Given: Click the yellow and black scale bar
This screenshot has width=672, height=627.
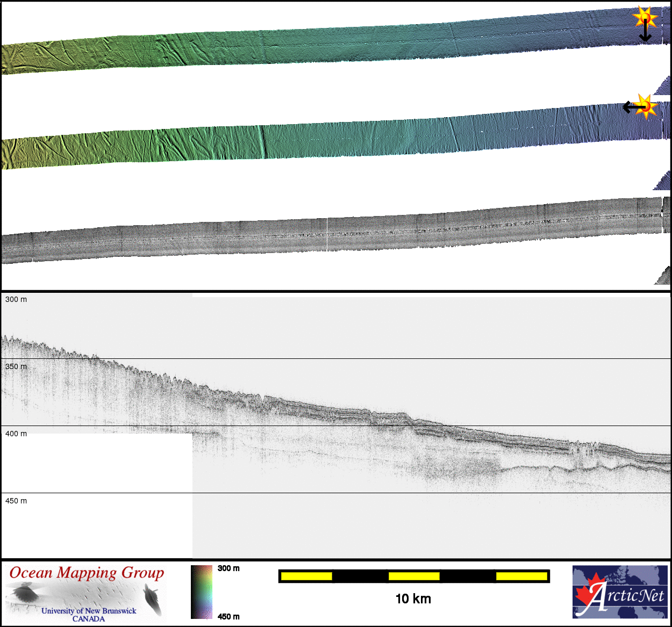Looking at the screenshot, I should coord(414,576).
